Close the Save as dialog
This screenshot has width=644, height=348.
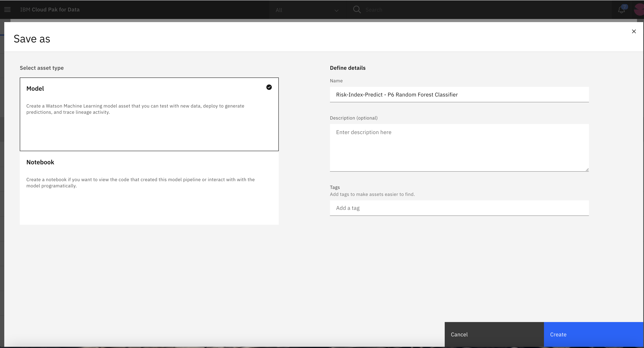pos(634,31)
